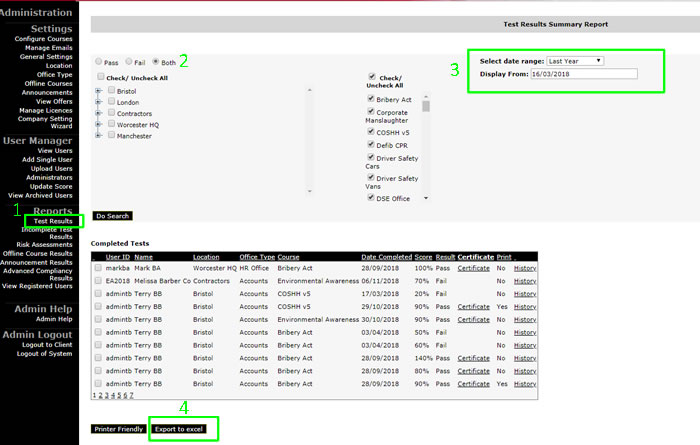Expand the Bristol tree node

coord(98,91)
